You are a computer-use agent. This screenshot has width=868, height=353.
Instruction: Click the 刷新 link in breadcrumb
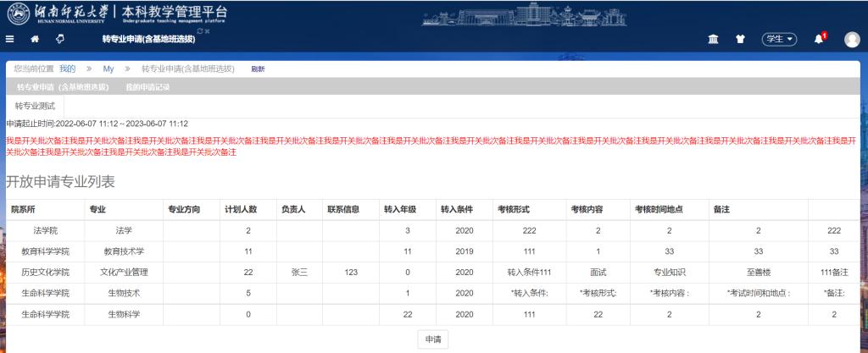pos(258,69)
